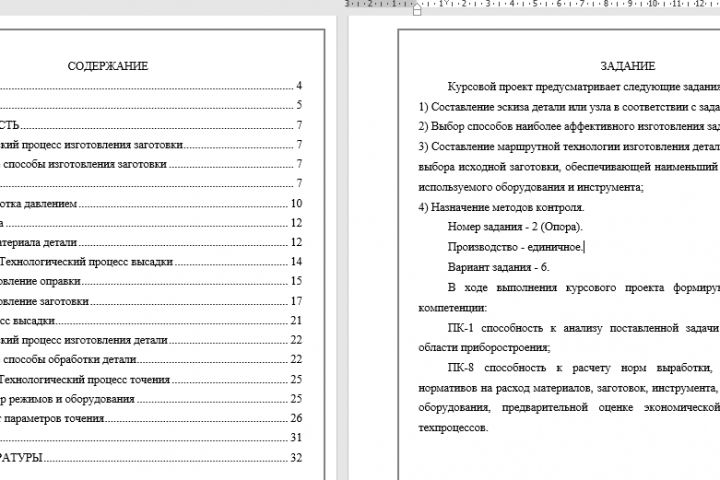The height and width of the screenshot is (480, 720).
Task: Click the heading "СОДЕРЖАНИЕ"
Action: (x=108, y=66)
